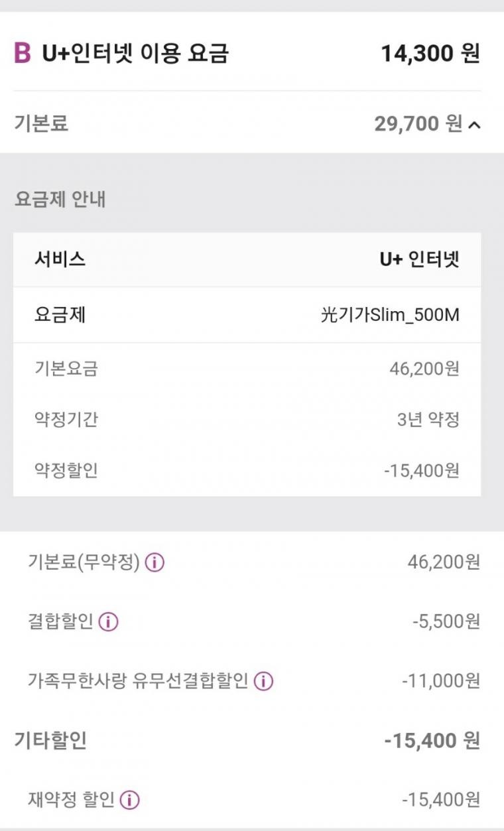Select the 약정기간 3년 약정 row
Viewport: 504px width, 831px height.
247,420
